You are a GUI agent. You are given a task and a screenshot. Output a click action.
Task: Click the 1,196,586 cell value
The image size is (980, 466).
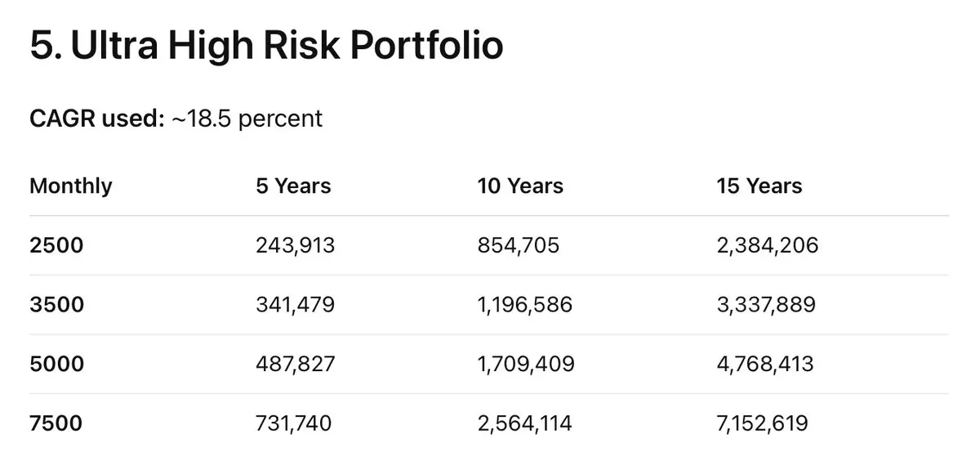coord(525,305)
